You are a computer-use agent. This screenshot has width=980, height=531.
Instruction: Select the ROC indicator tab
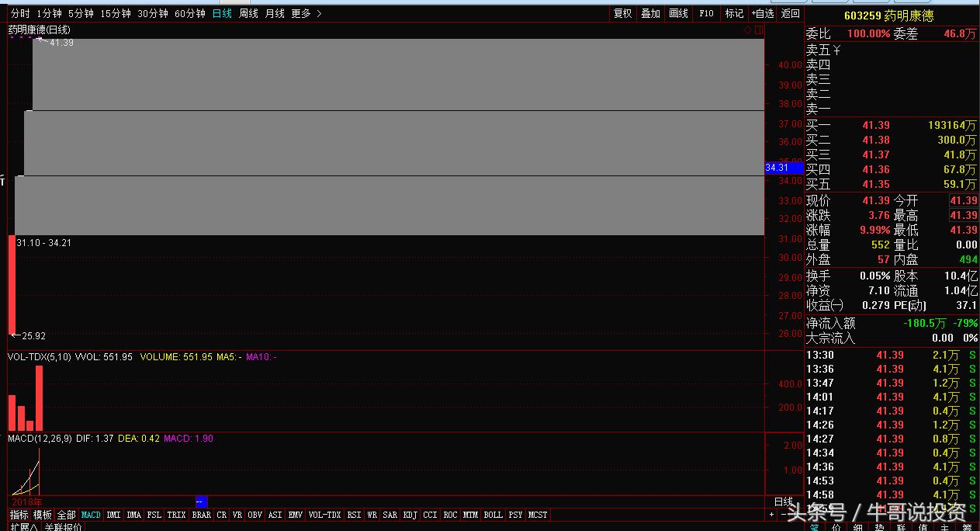click(x=450, y=515)
